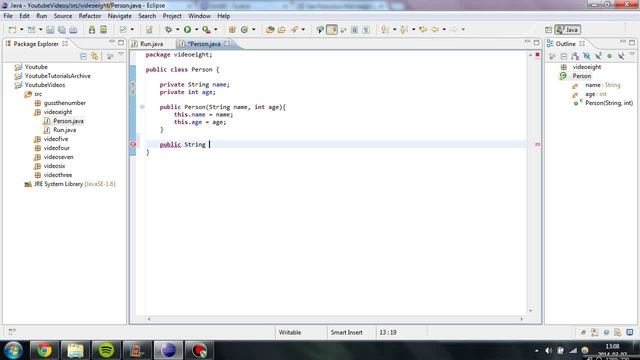Image resolution: width=640 pixels, height=360 pixels.
Task: Open the Refactor menu
Action: [x=90, y=16]
